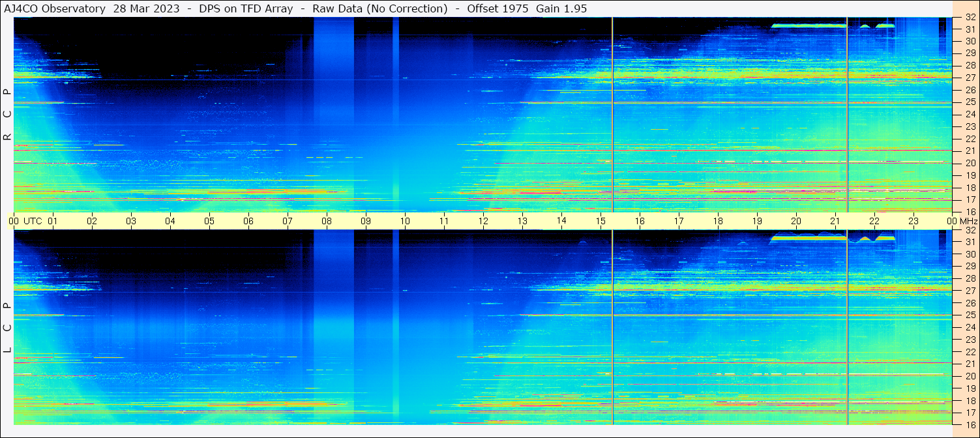Select the 20 hour label on the time axis
Screen dimensions: 980x438
click(x=796, y=221)
